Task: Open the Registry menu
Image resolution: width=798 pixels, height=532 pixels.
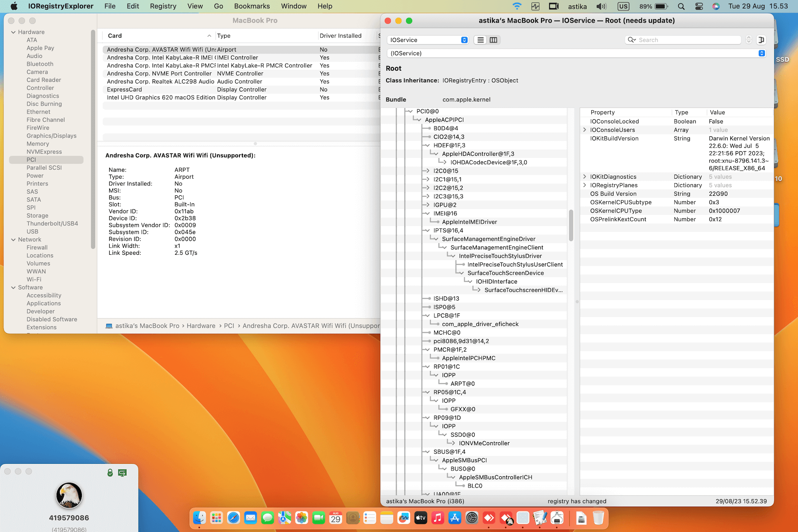Action: (163, 6)
